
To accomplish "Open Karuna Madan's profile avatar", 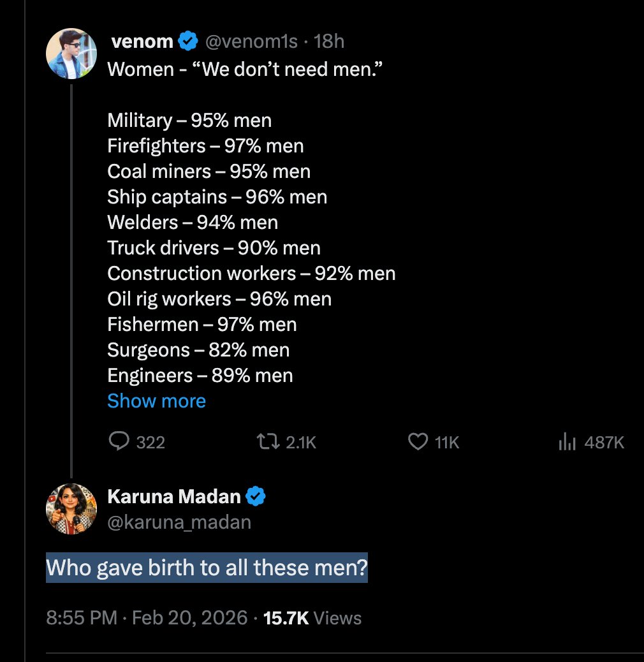I will [x=71, y=509].
